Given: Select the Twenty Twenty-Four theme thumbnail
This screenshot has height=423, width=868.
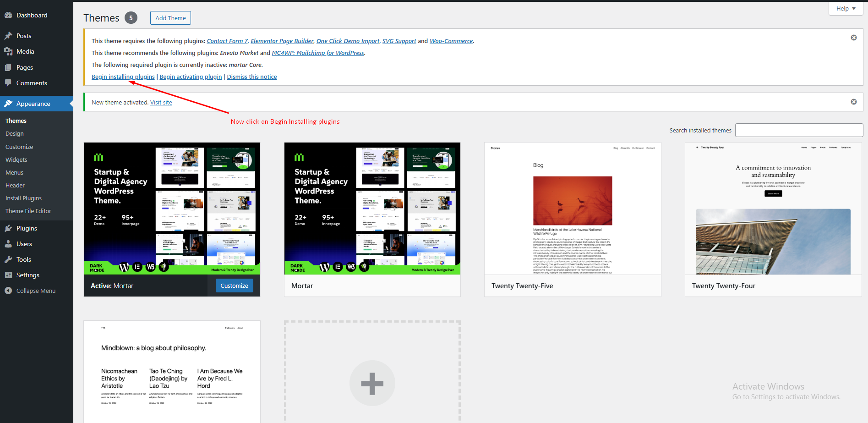Looking at the screenshot, I should [773, 209].
